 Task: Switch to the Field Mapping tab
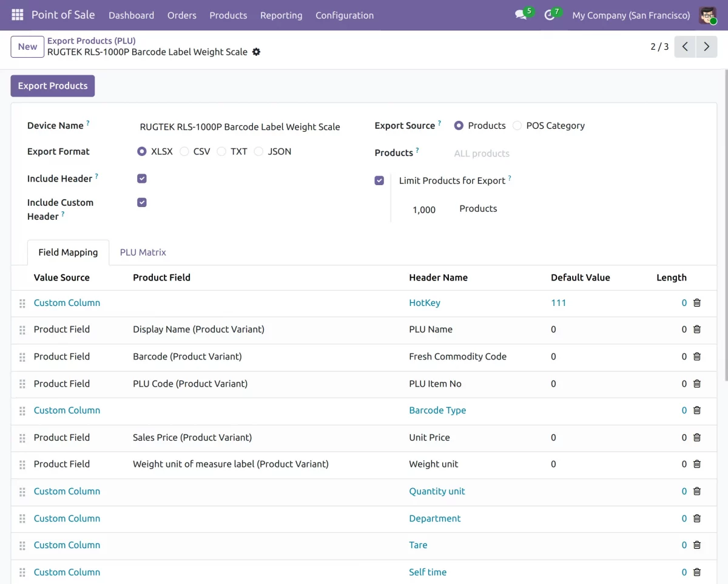[x=68, y=253]
